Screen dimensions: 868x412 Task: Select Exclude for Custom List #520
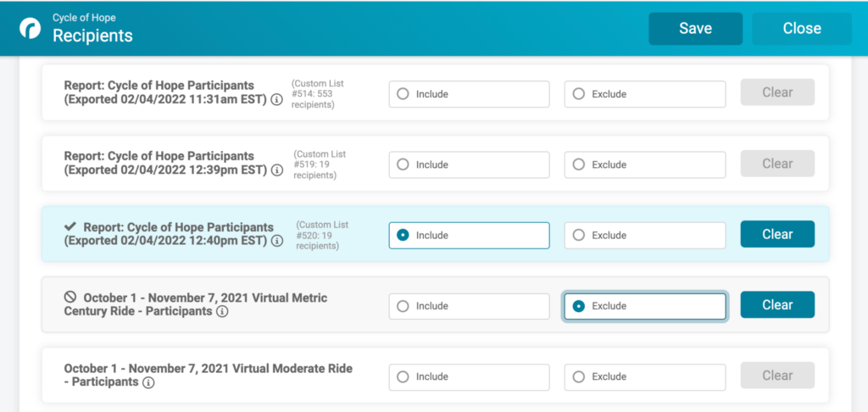click(645, 236)
